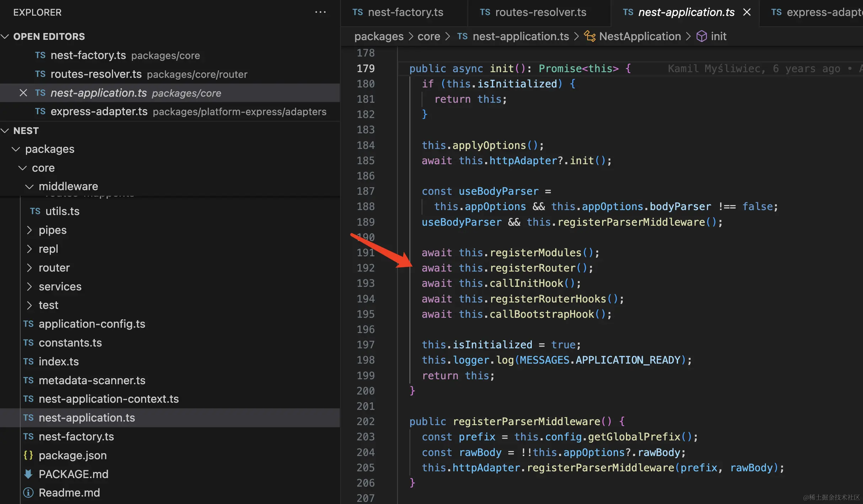Open express-adapter.ts from Open Editors

[99, 112]
